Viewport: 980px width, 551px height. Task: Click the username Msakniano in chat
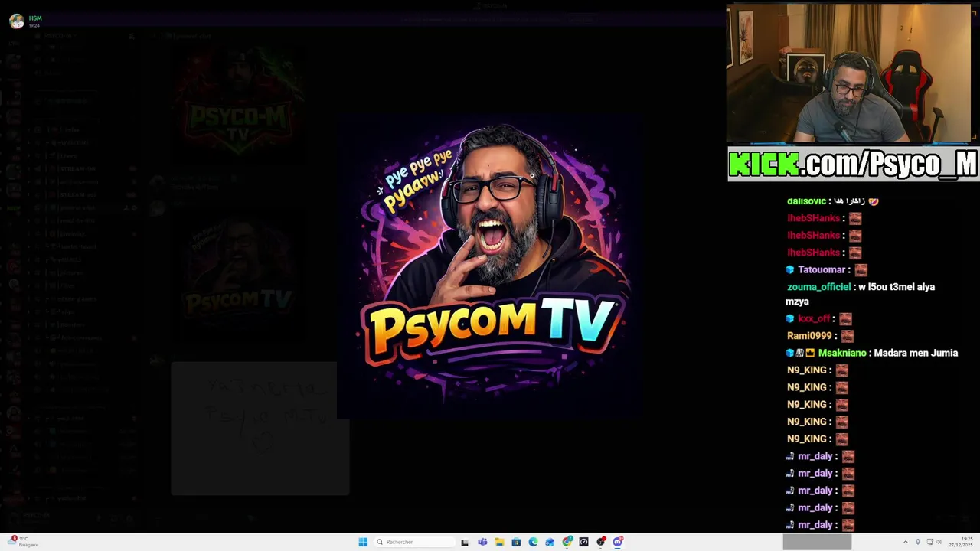[842, 353]
